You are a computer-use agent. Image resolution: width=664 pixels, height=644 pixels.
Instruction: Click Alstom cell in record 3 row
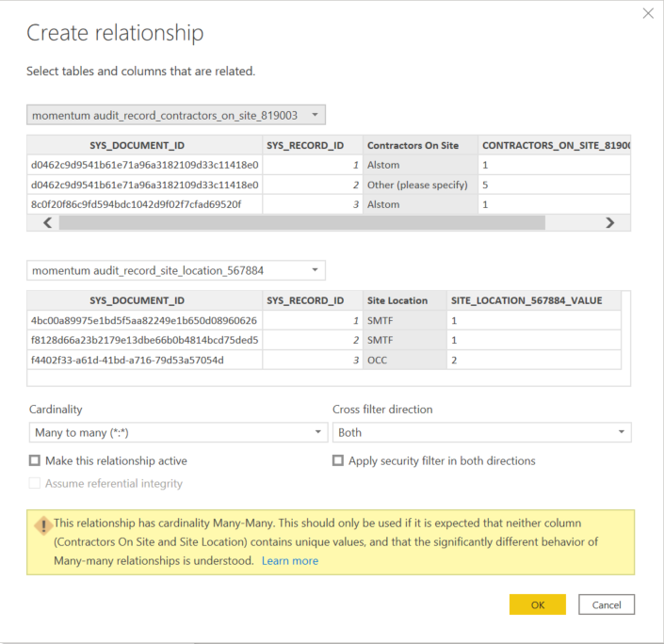(x=420, y=204)
